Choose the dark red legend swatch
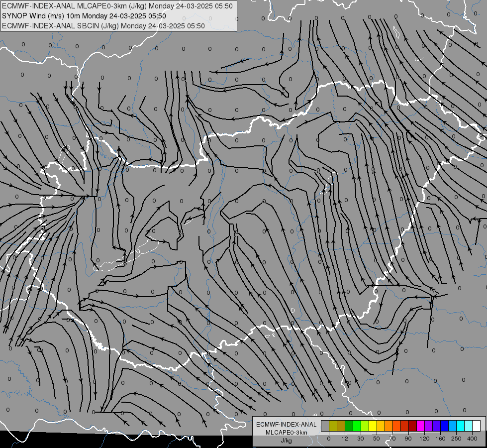 click(x=412, y=426)
